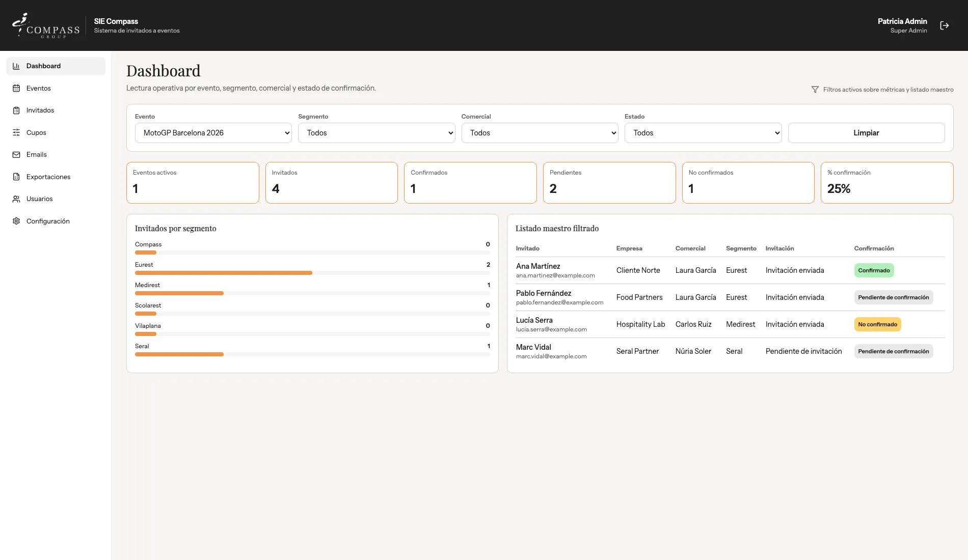The width and height of the screenshot is (968, 560).
Task: Click the Configuración gear icon
Action: 16,221
